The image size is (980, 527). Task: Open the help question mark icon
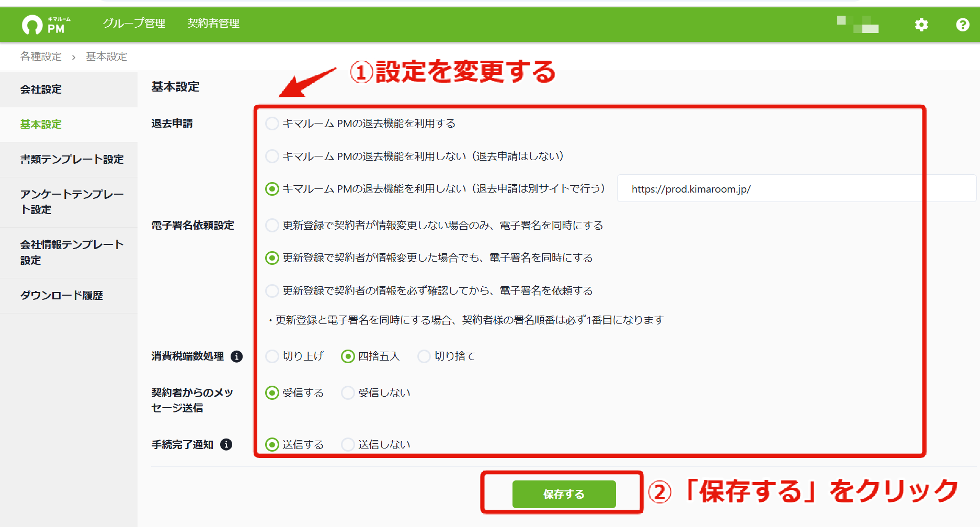point(963,25)
